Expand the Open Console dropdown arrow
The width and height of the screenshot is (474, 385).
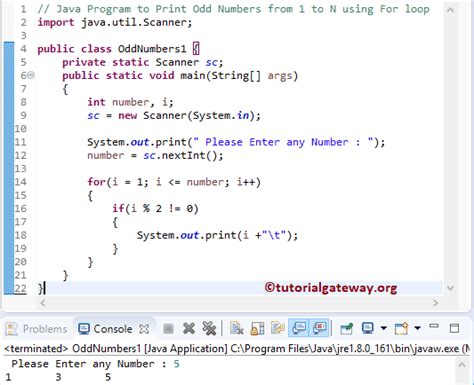coord(417,328)
